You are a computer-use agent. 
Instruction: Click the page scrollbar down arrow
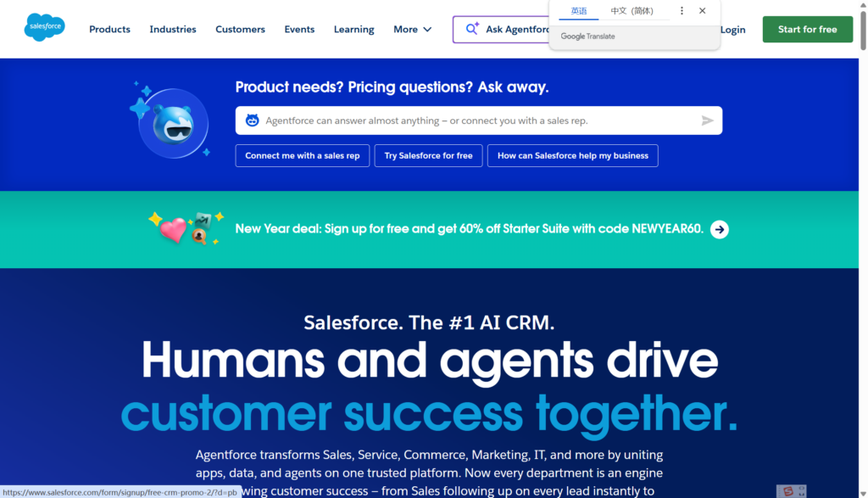862,492
